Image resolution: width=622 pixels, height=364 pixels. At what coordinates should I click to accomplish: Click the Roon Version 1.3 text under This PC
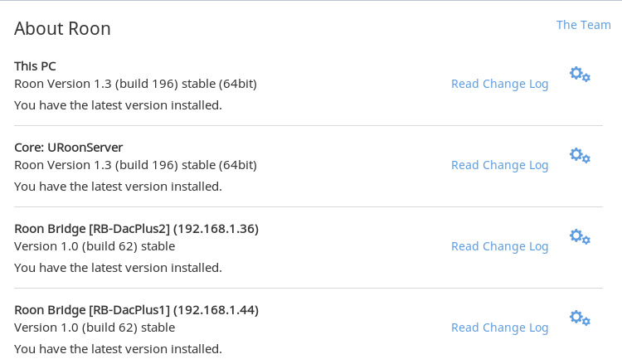pos(136,84)
